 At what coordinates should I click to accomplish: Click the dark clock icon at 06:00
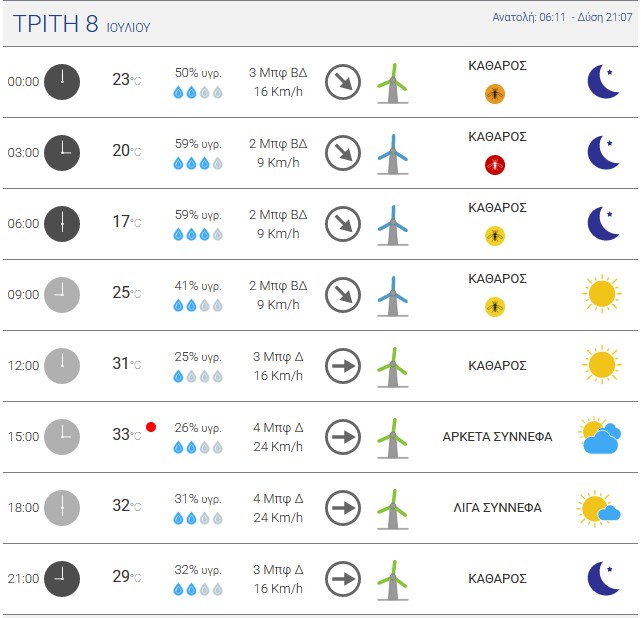click(x=62, y=224)
